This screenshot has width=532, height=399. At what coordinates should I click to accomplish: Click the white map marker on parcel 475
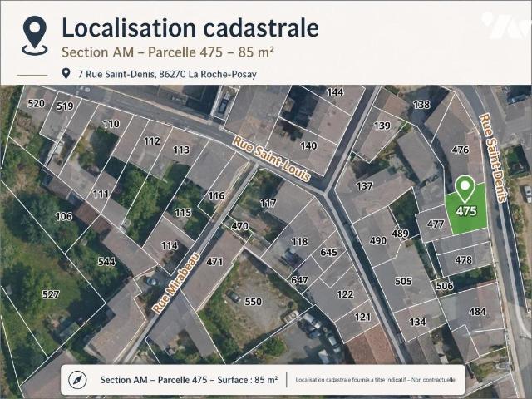pyautogui.click(x=465, y=190)
